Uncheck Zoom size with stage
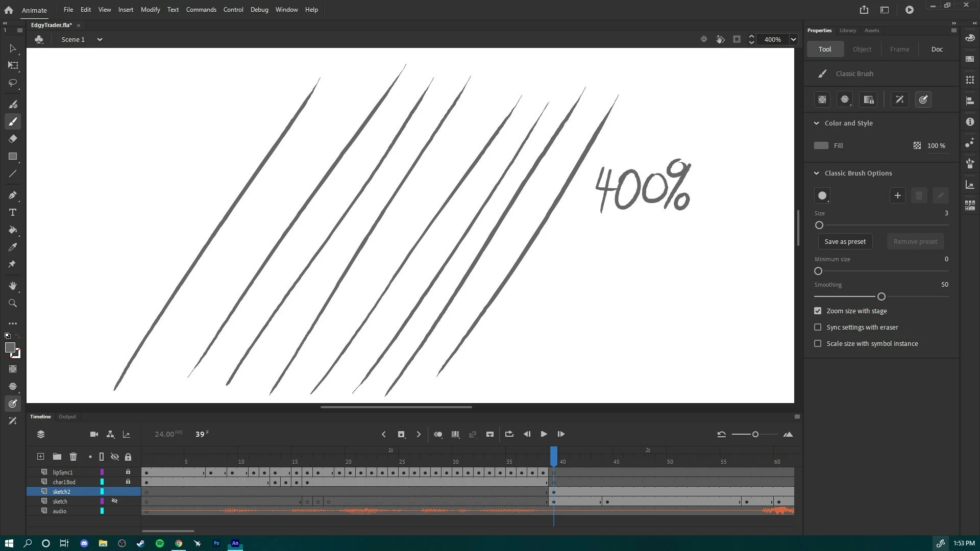Viewport: 980px width, 551px height. [818, 311]
